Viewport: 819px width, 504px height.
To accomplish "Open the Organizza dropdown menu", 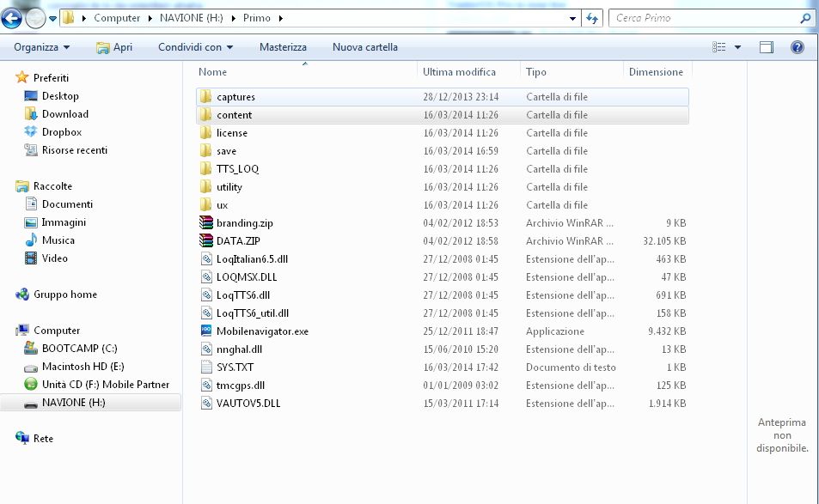I will [40, 47].
